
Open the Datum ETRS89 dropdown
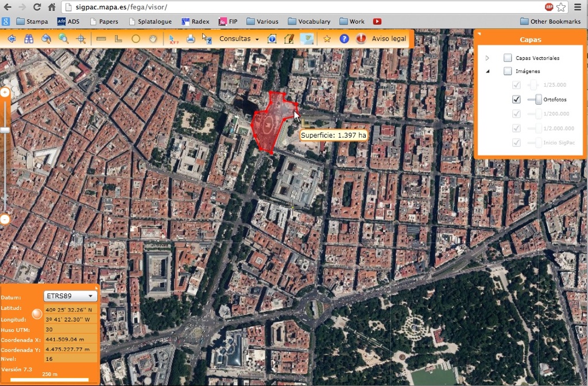tap(71, 296)
